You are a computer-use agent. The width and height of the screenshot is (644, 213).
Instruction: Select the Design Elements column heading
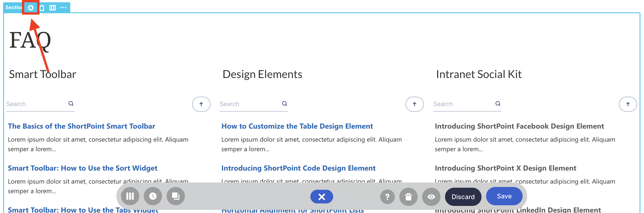[x=262, y=74]
